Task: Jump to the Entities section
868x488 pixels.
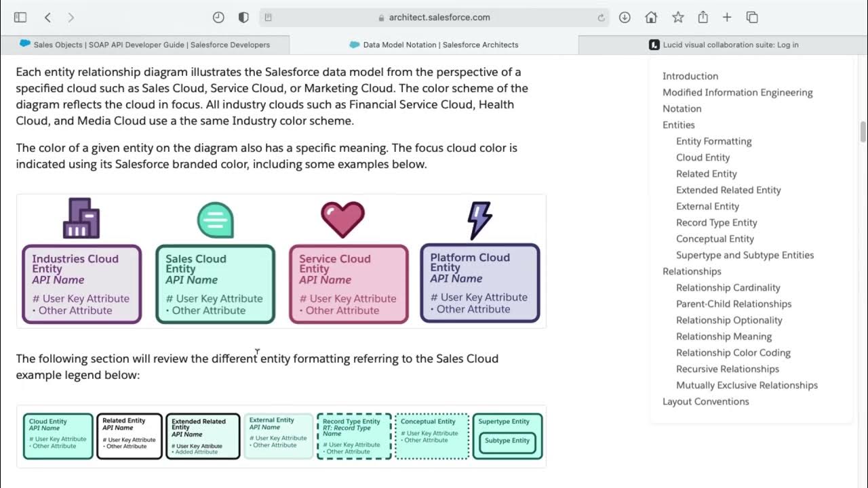Action: (x=679, y=125)
